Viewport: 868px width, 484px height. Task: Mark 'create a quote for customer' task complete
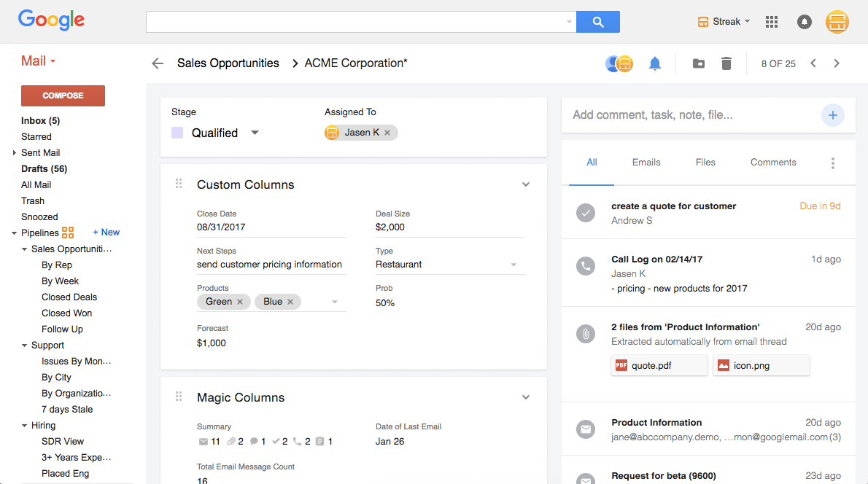click(x=585, y=213)
